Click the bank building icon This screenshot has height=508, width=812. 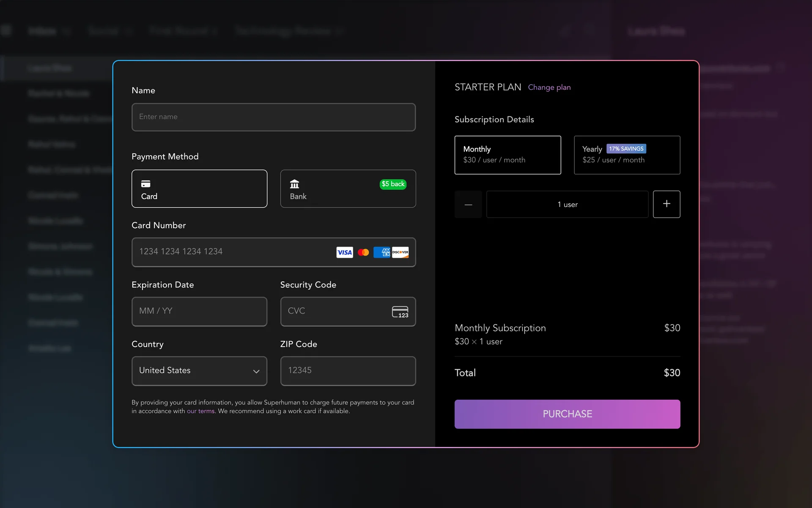click(294, 184)
